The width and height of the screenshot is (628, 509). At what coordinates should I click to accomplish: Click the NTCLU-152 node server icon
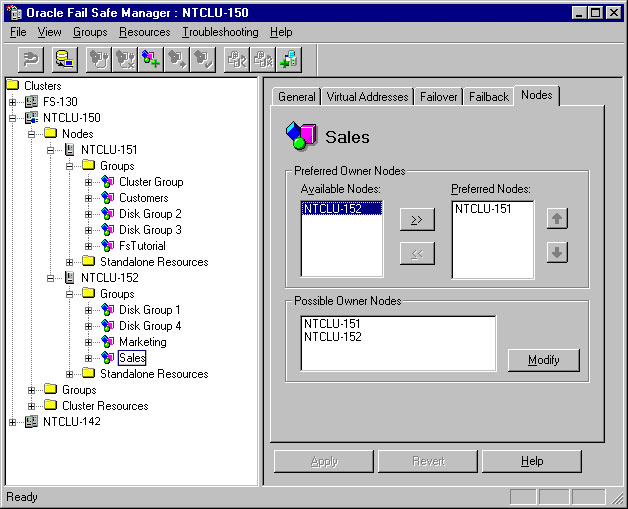pos(70,278)
